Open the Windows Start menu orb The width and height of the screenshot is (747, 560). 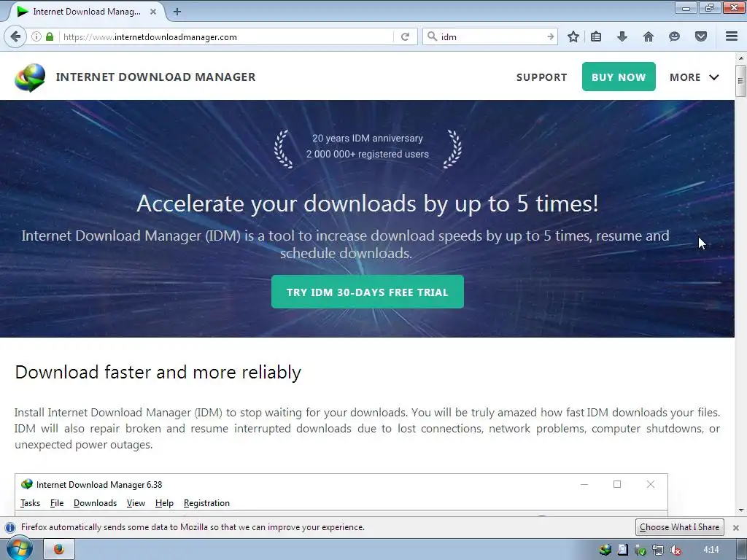click(x=19, y=548)
